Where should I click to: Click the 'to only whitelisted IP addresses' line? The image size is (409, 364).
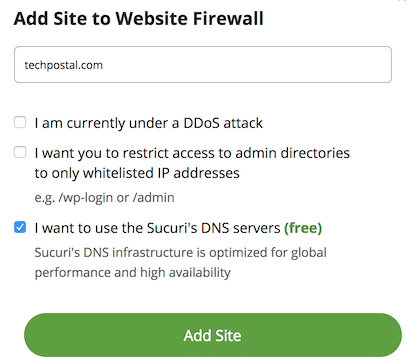tap(137, 173)
